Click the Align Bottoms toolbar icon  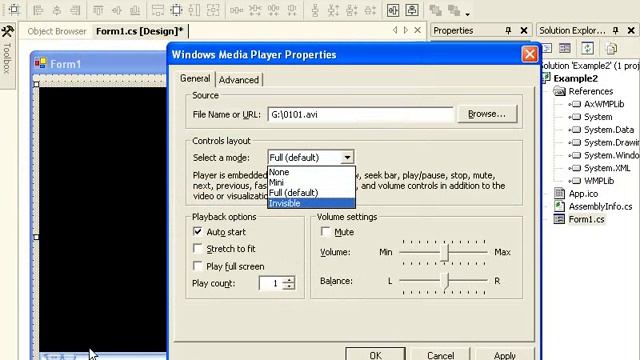point(135,10)
